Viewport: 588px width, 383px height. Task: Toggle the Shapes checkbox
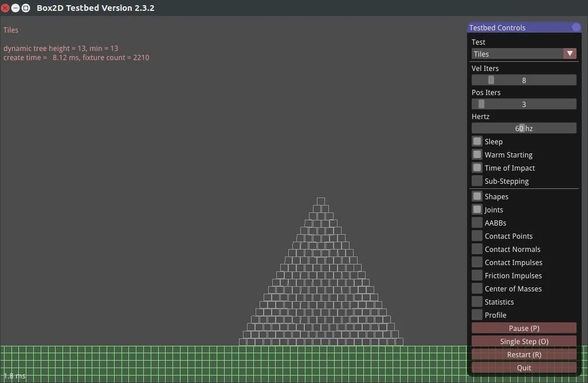477,196
